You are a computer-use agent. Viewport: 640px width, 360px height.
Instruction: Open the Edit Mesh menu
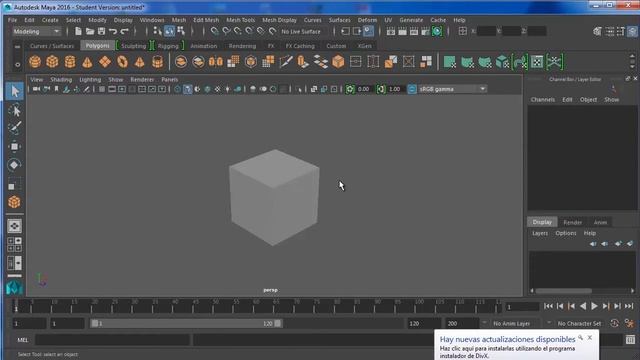coord(206,20)
